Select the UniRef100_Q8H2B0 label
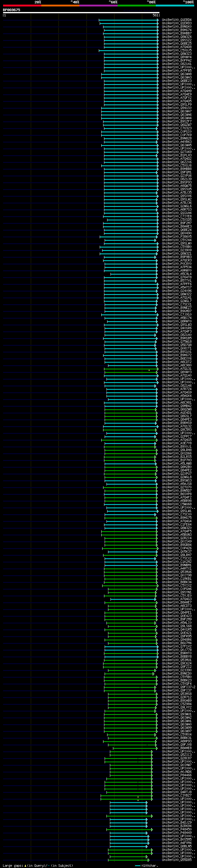This screenshot has height=868, width=197. [177, 467]
